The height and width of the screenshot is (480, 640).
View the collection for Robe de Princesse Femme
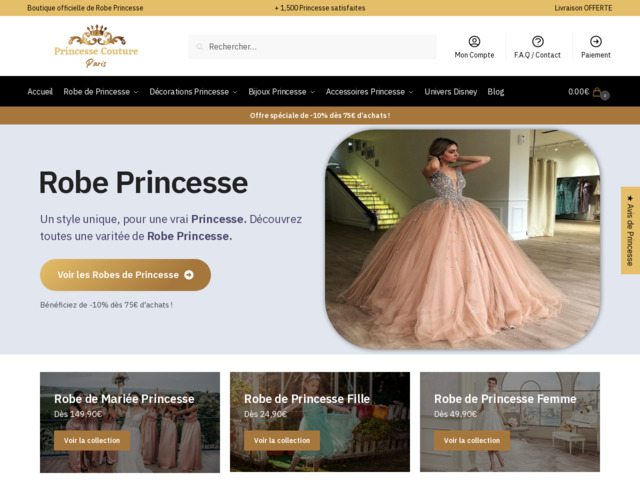tap(472, 440)
